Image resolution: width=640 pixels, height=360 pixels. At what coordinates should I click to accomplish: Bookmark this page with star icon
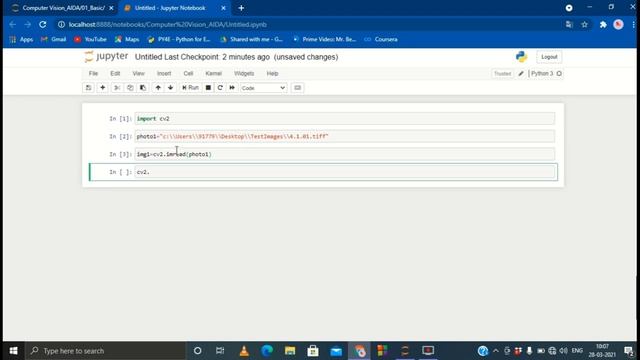point(584,24)
